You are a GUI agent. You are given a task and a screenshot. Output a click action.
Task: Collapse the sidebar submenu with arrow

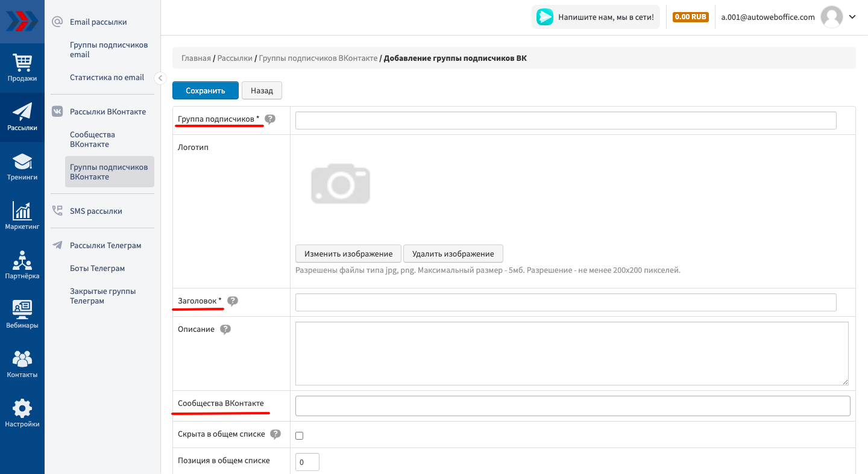[160, 78]
